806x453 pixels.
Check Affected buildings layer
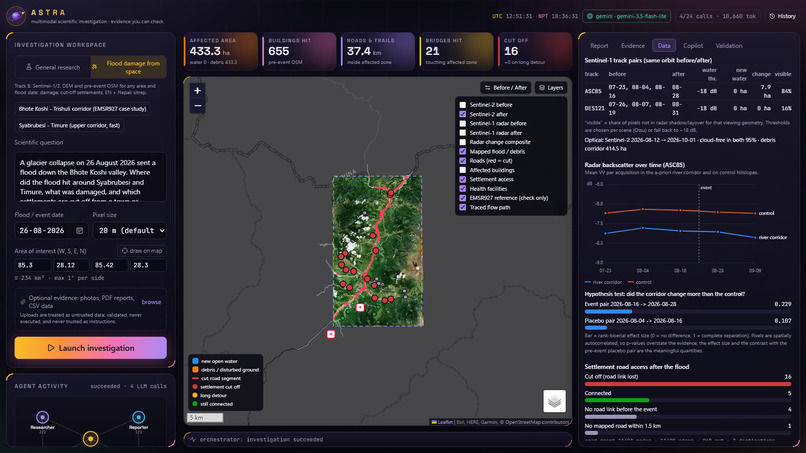point(463,170)
